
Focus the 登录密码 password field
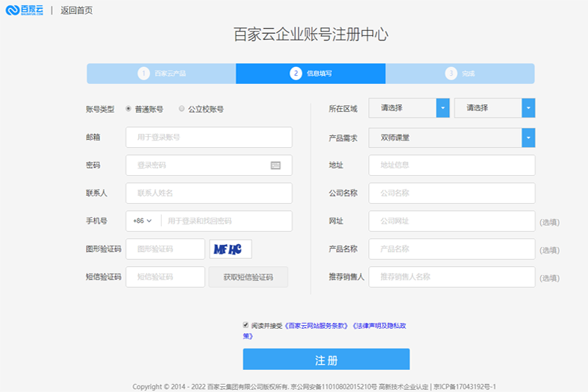pyautogui.click(x=209, y=165)
